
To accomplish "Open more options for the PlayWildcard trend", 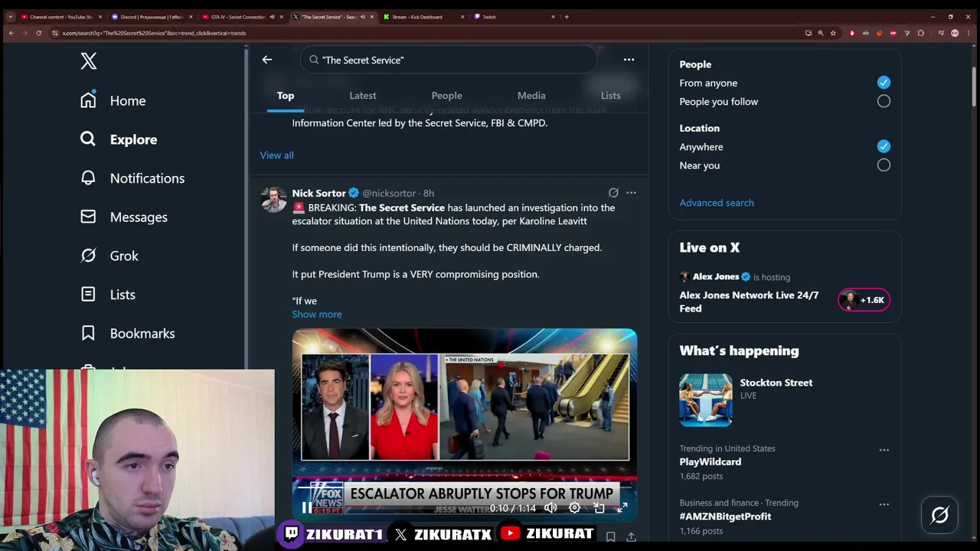I will click(884, 450).
